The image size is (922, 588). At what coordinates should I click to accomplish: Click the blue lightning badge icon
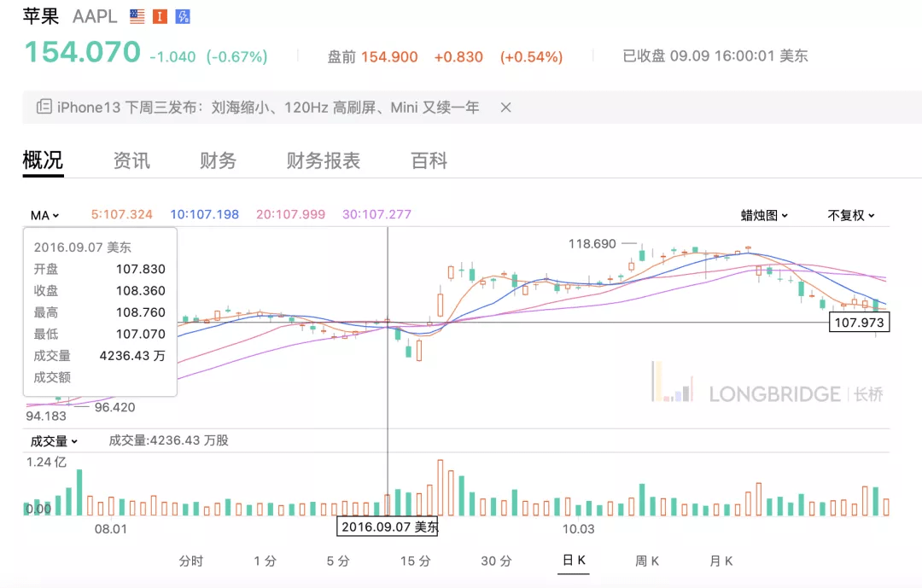(183, 16)
